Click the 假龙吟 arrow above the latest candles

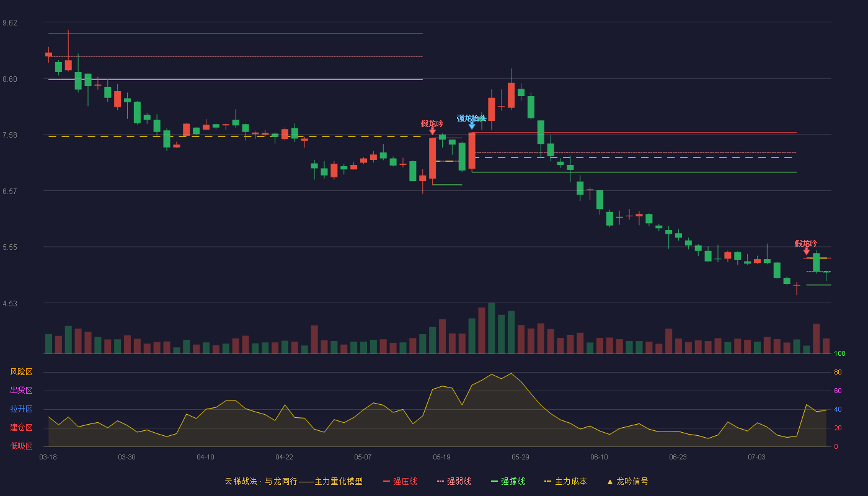(x=806, y=250)
